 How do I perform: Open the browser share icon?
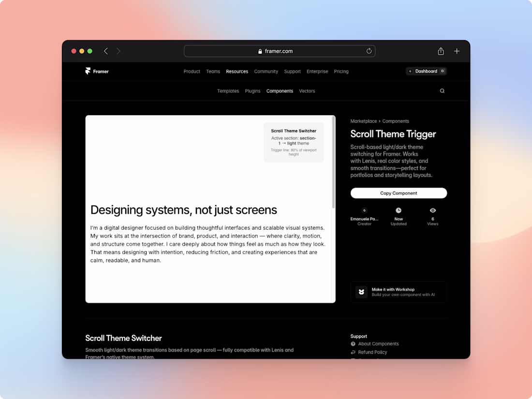441,51
